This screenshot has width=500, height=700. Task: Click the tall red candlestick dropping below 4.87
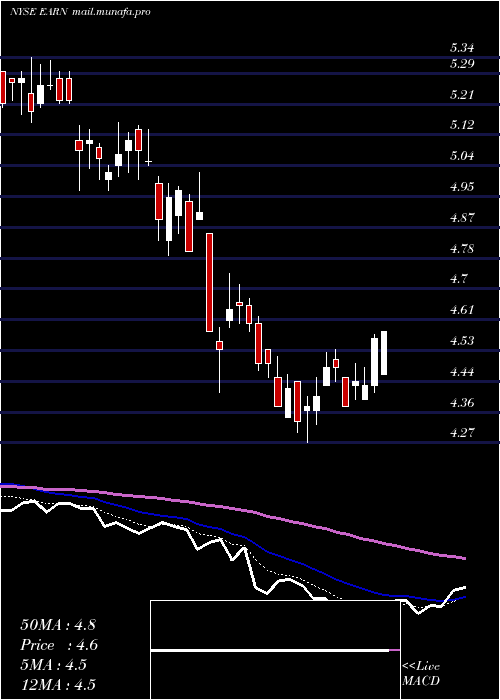(209, 282)
